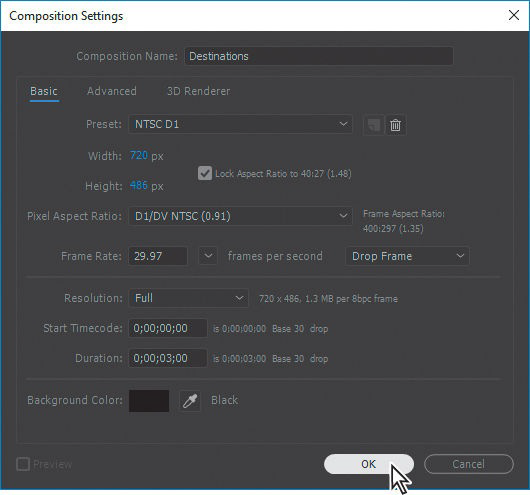530x495 pixels.
Task: Expand the Resolution dropdown set to Full
Action: point(189,298)
